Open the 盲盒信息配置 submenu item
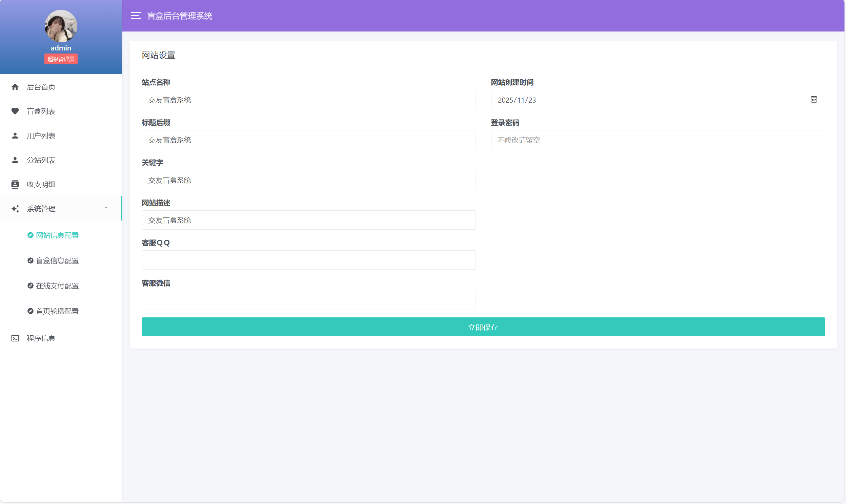The width and height of the screenshot is (846, 504). (57, 260)
